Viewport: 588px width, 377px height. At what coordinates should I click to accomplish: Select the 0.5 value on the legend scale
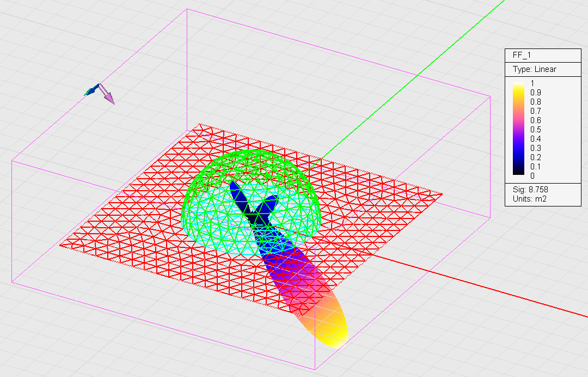(x=536, y=129)
